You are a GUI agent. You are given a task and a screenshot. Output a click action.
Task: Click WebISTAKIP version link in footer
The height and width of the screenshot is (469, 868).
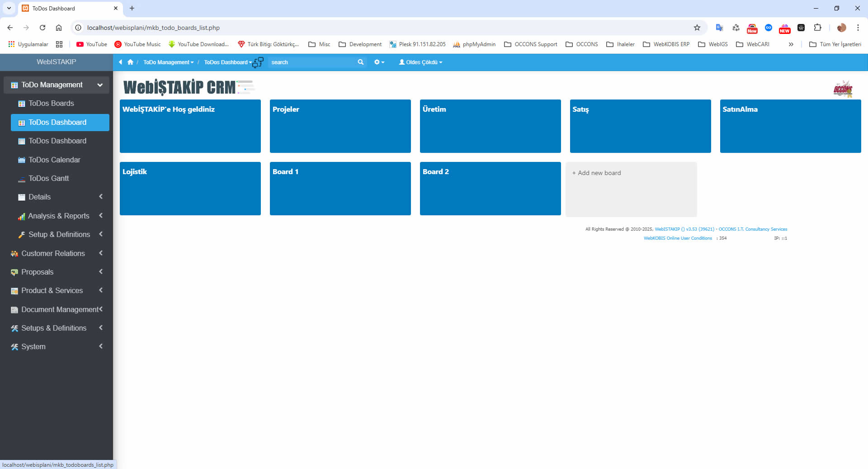684,229
